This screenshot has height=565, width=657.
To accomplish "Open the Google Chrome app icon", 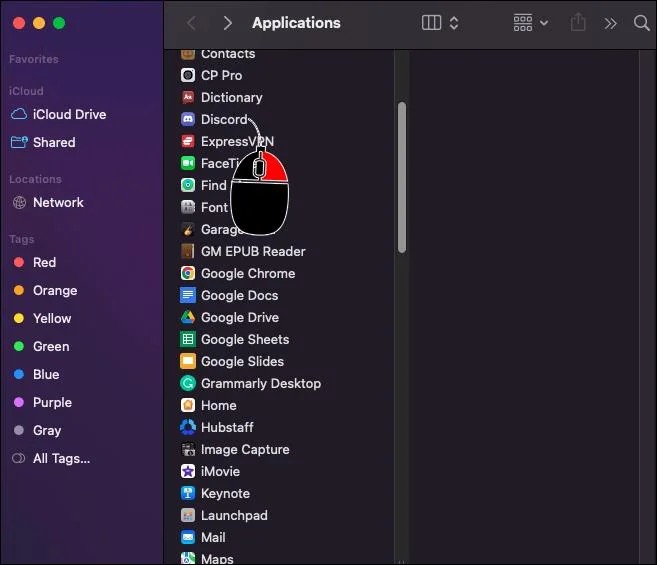I will pyautogui.click(x=187, y=273).
